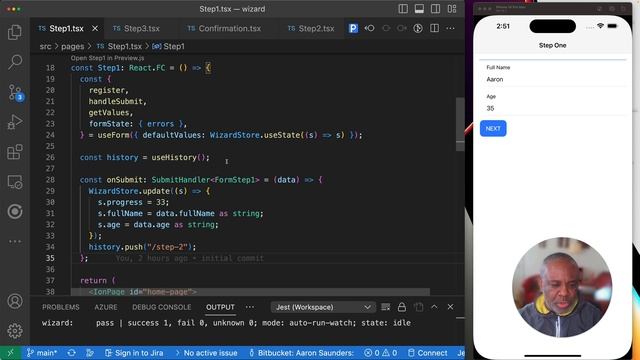The height and width of the screenshot is (360, 640).
Task: Clear the output panel
Action: click(385, 307)
